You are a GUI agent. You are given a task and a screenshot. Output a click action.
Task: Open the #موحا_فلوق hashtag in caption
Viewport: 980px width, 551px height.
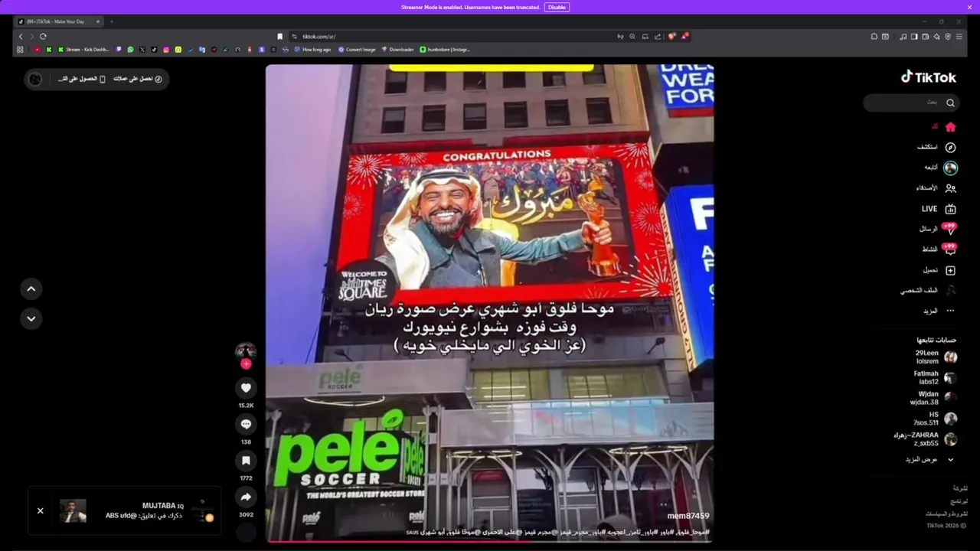point(693,532)
